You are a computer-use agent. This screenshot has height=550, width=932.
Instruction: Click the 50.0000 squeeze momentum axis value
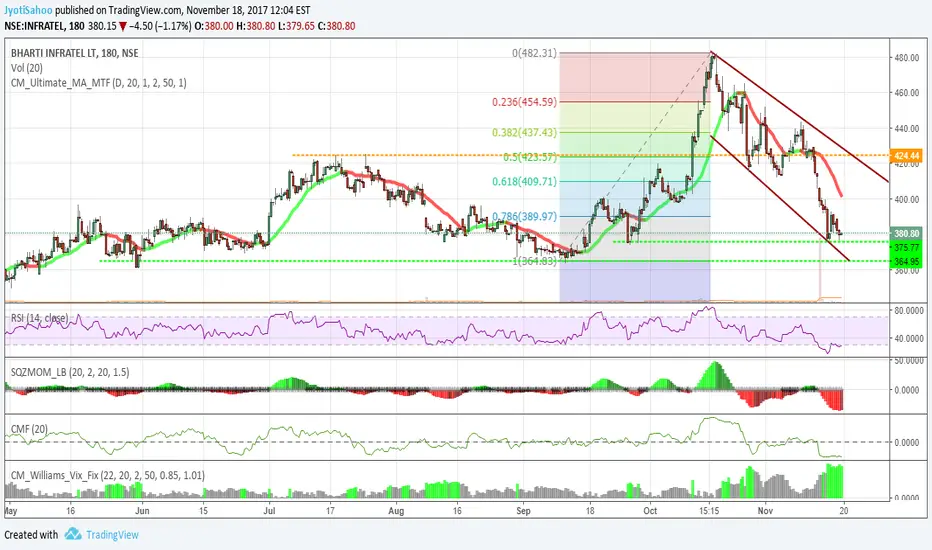pyautogui.click(x=909, y=360)
